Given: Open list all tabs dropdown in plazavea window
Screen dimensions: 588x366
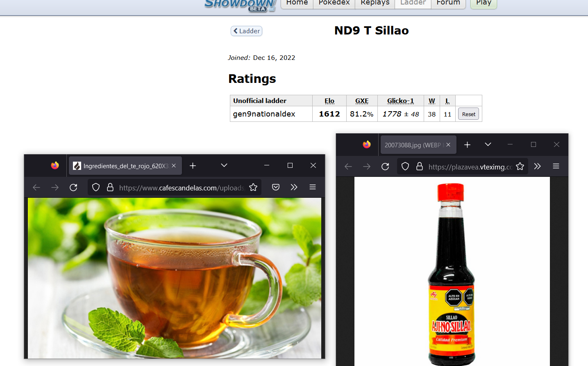Looking at the screenshot, I should pyautogui.click(x=488, y=144).
